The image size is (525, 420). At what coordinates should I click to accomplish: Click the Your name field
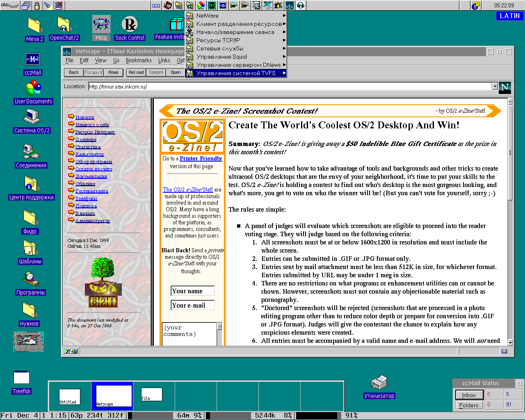coord(192,291)
